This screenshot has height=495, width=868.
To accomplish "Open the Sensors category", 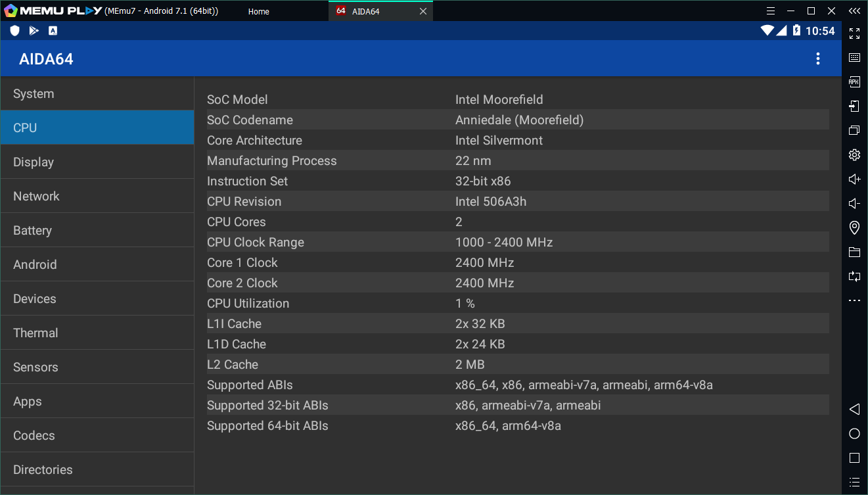I will pyautogui.click(x=97, y=367).
